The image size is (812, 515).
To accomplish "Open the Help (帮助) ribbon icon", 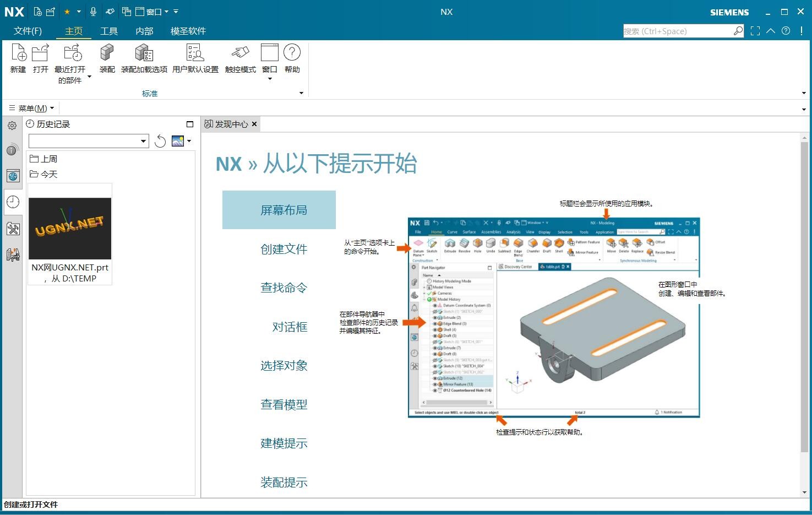I will click(292, 53).
